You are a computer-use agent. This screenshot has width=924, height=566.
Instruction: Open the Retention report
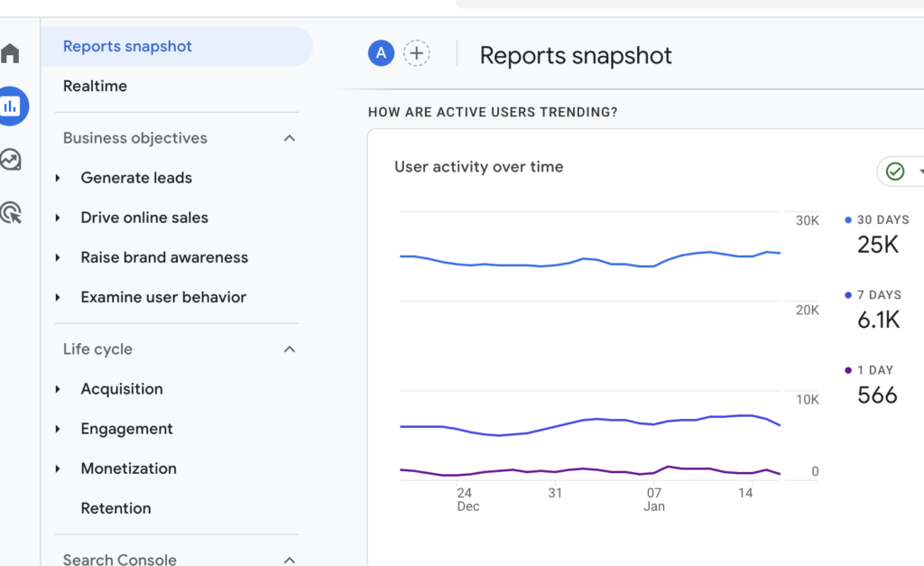click(x=115, y=508)
